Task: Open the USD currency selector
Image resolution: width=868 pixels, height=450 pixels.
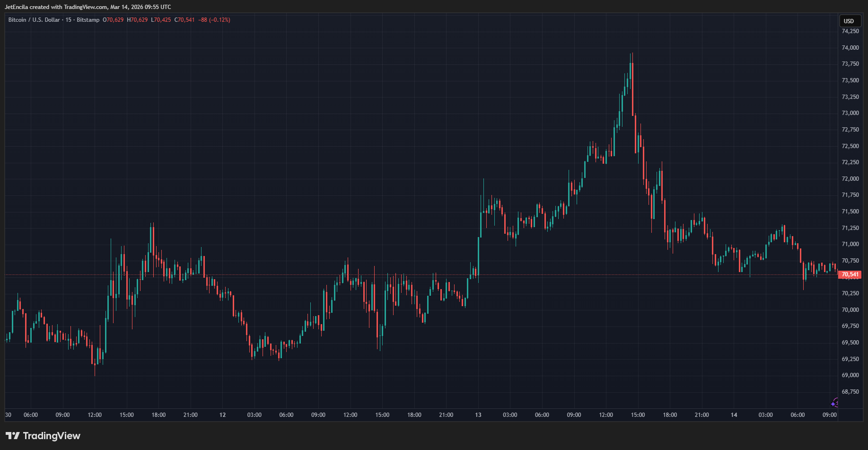Action: (x=849, y=21)
